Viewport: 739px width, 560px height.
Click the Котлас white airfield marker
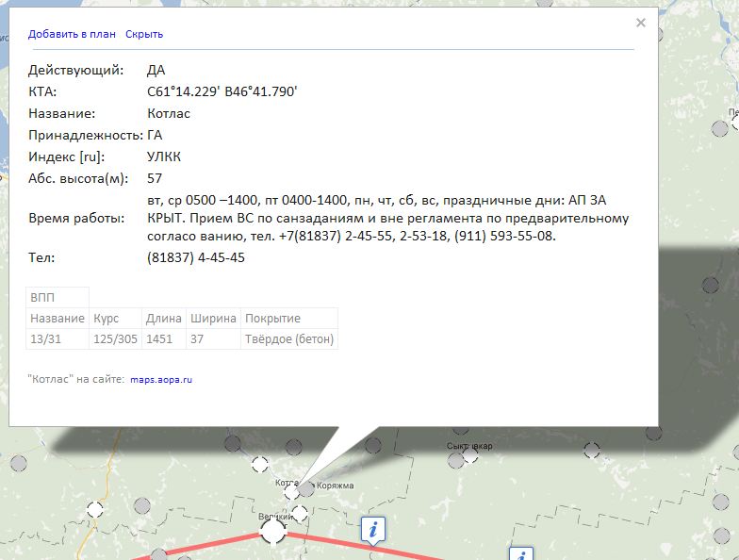[x=292, y=492]
